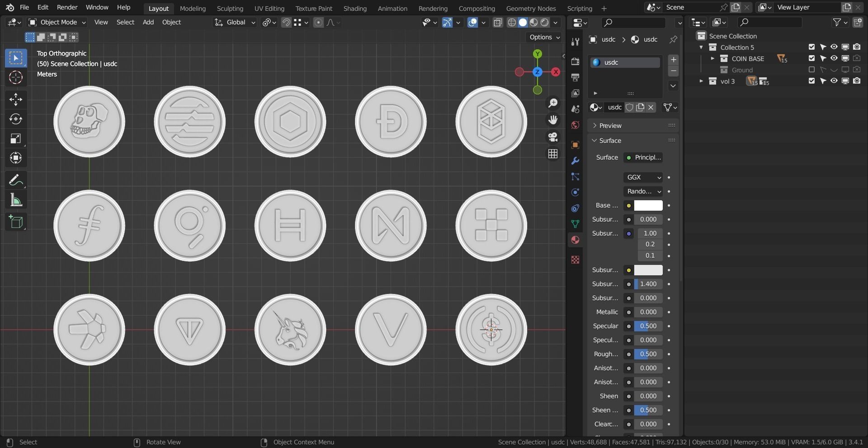This screenshot has height=448, width=868.
Task: Open the Object Data properties tab
Action: point(575,224)
